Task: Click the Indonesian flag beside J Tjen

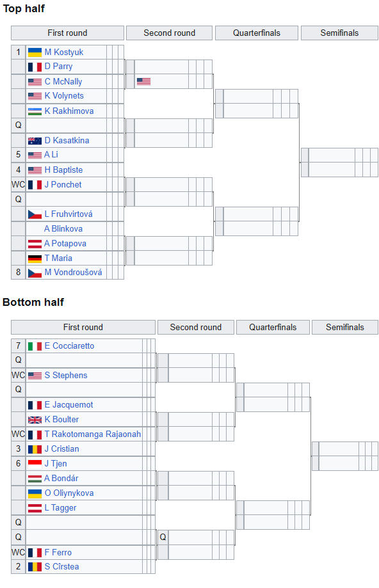Action: coord(35,464)
